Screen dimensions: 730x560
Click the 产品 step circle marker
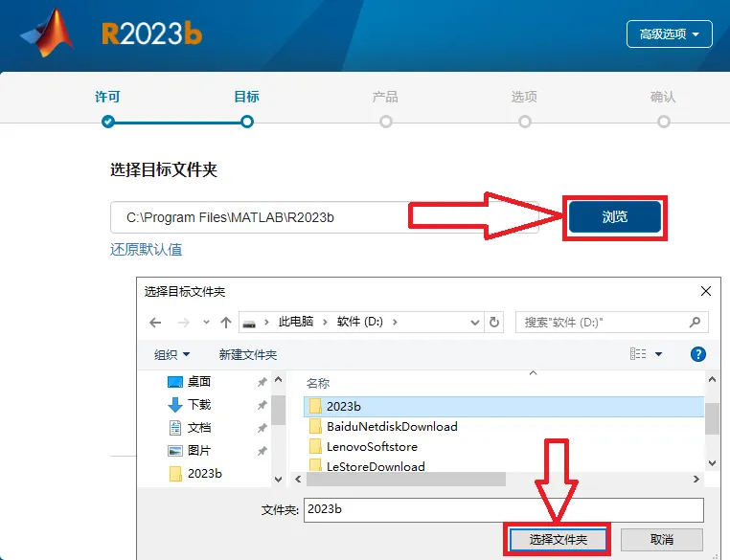(x=386, y=122)
